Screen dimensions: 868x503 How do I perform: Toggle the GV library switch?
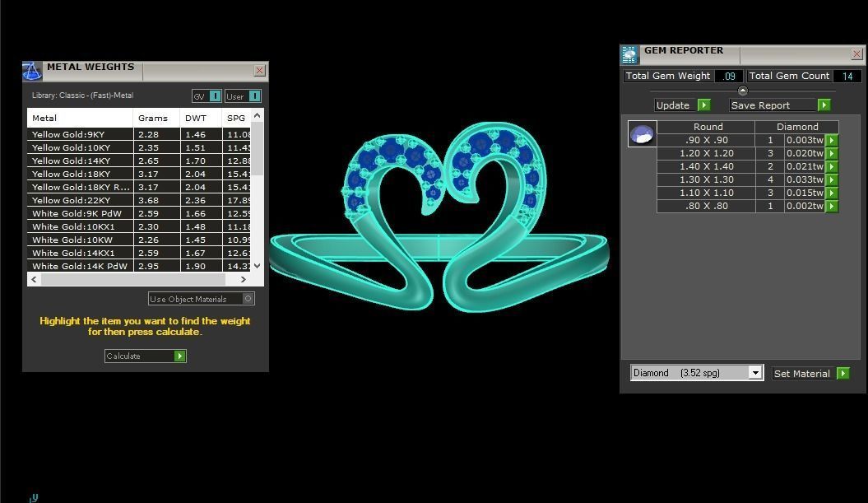[x=216, y=95]
